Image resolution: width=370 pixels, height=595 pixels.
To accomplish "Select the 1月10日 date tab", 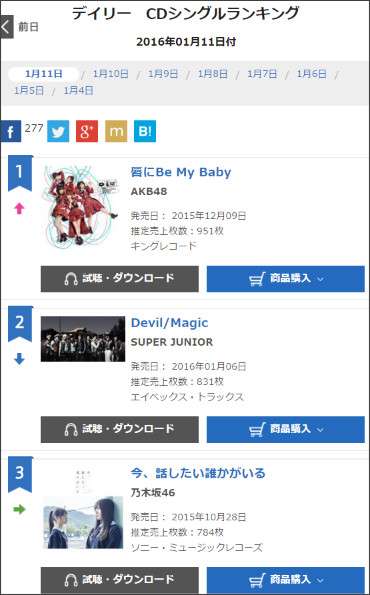I will (x=110, y=74).
